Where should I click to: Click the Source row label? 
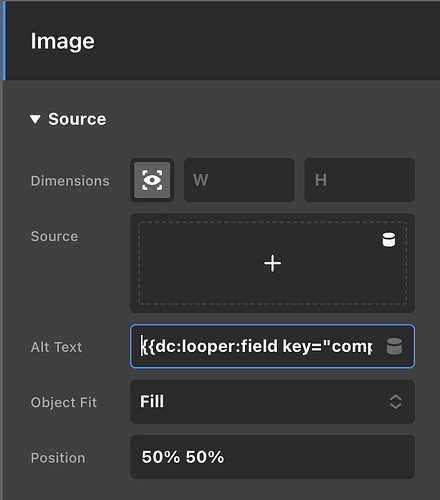(x=54, y=236)
